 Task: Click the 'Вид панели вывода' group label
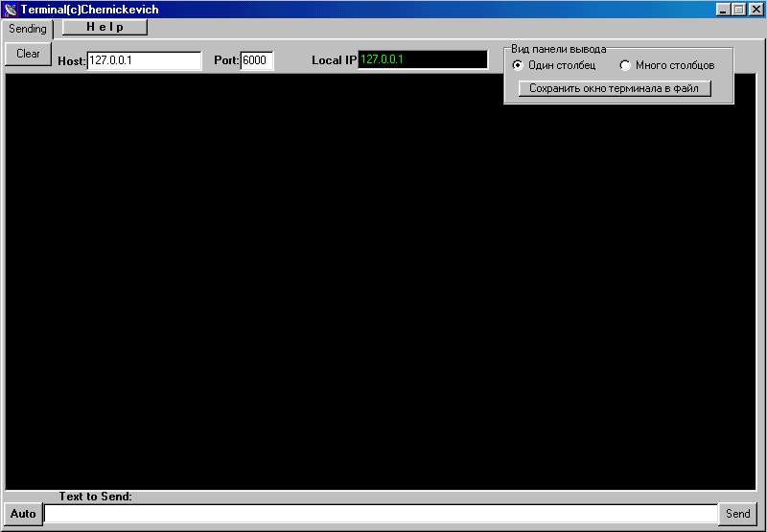point(558,49)
